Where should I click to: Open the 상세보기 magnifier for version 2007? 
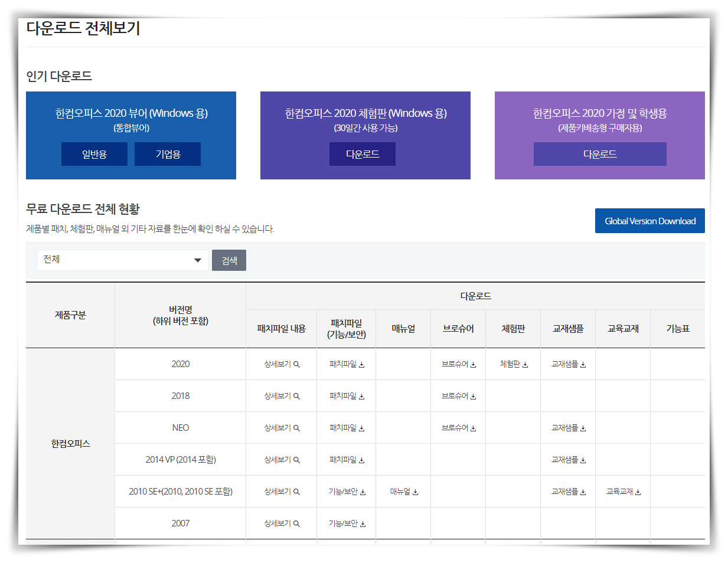pos(282,523)
